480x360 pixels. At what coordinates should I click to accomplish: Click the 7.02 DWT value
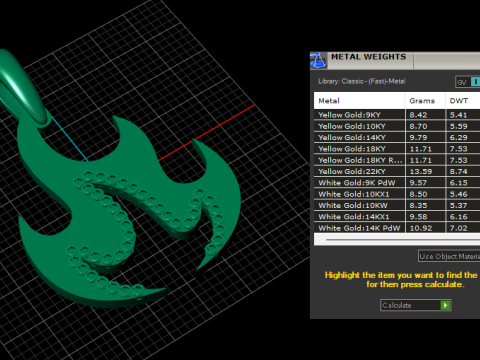(459, 228)
